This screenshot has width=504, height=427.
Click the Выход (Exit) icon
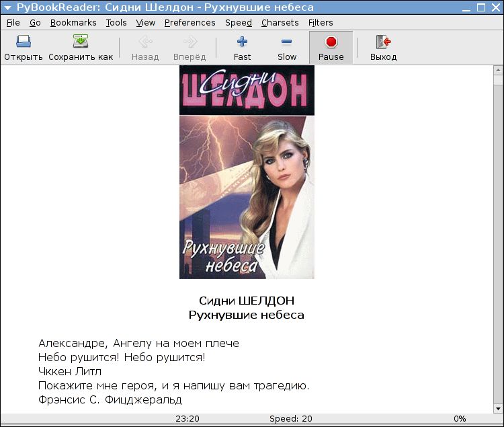tap(383, 42)
